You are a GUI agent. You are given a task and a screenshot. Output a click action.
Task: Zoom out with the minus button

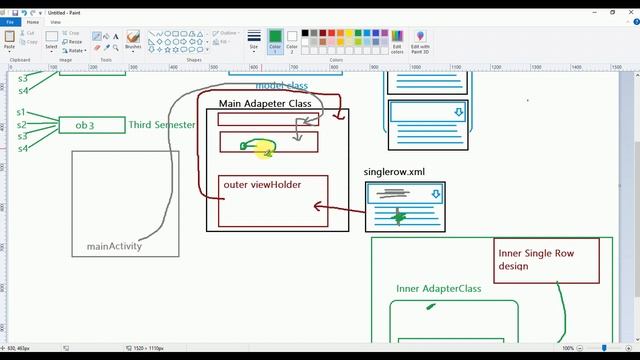[x=579, y=348]
